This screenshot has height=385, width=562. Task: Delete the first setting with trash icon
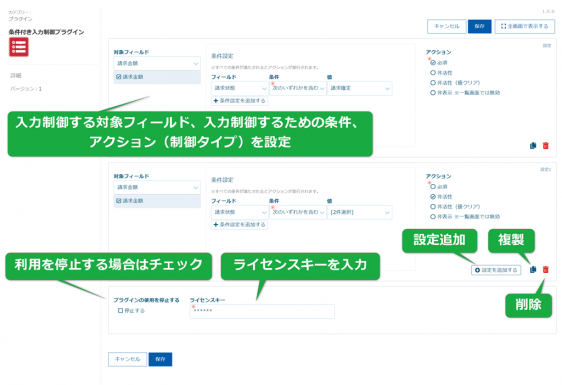(x=546, y=146)
